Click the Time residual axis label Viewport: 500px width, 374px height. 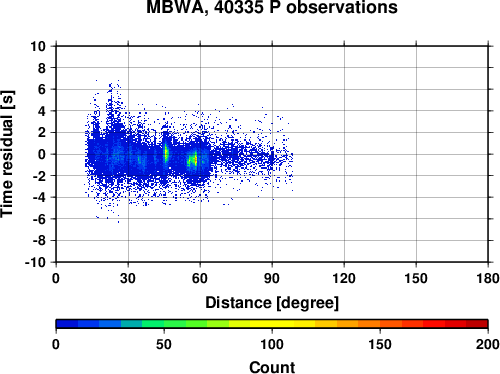click(7, 154)
